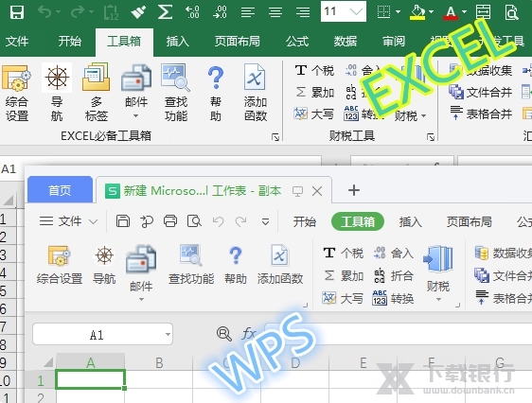Open the 公式 tab in Excel ribbon
Image resolution: width=532 pixels, height=403 pixels.
(x=297, y=42)
